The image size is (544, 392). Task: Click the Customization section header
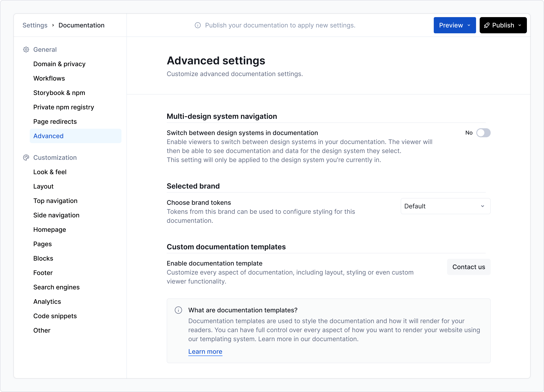tap(55, 158)
